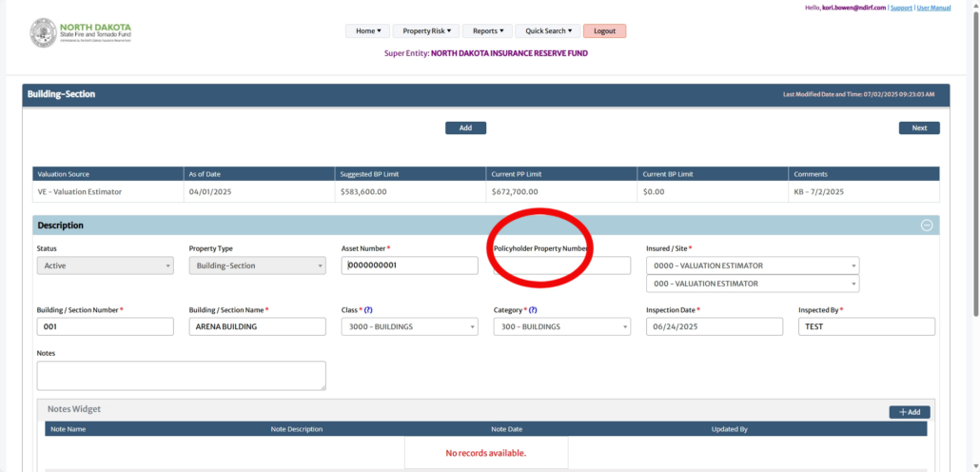Click the Class help question mark
Image resolution: width=980 pixels, height=472 pixels.
pyautogui.click(x=368, y=310)
